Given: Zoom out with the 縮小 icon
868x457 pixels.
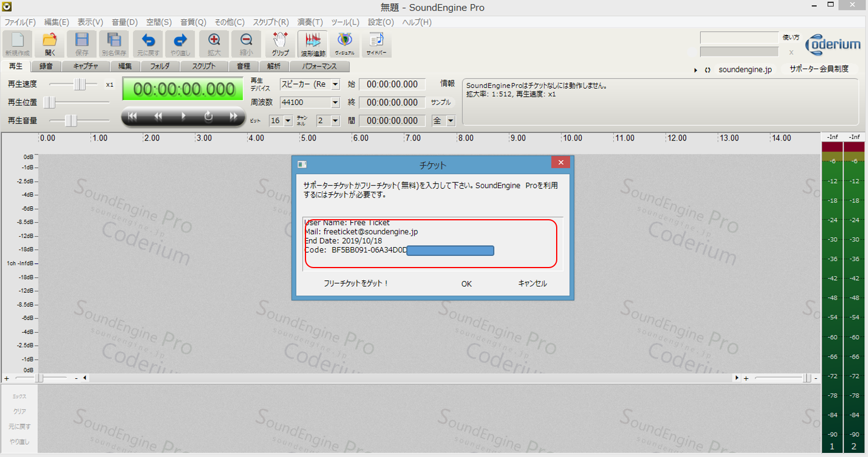Looking at the screenshot, I should tap(246, 44).
